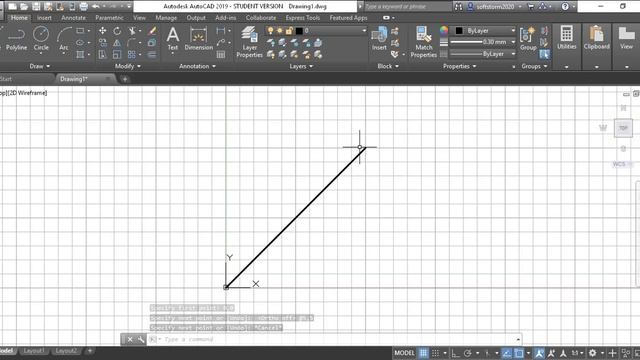Open the 0.30 mm lineweight dropdown
Viewport: 640px width, 360px height.
(x=483, y=42)
